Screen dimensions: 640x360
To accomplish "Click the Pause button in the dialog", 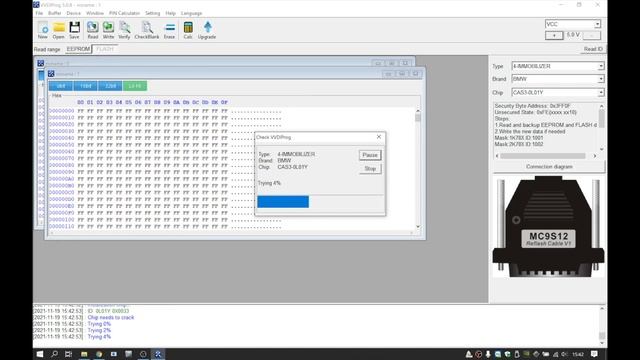I will click(x=370, y=155).
